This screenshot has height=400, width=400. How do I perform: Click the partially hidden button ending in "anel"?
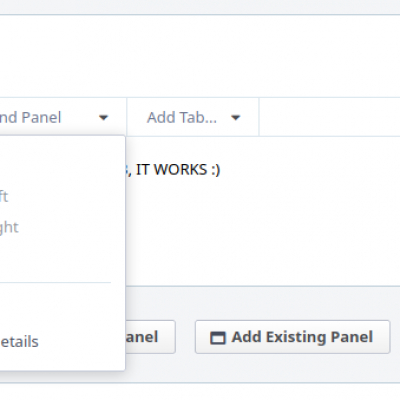[x=150, y=337]
